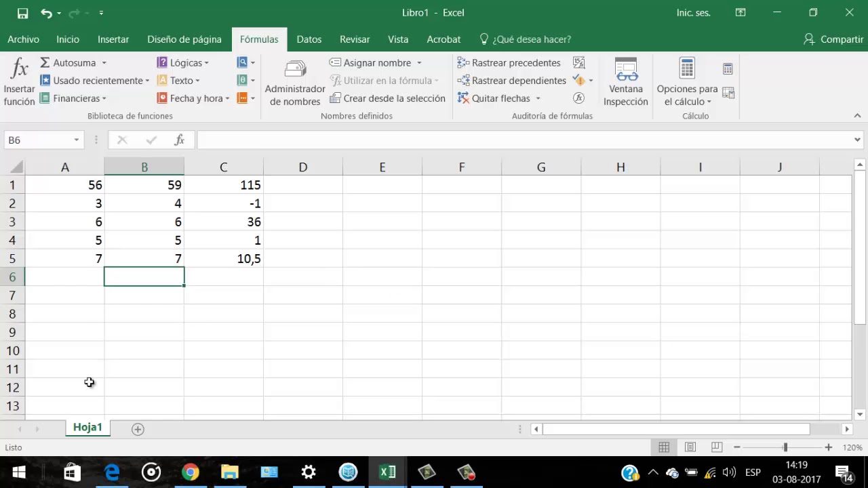Switch to Normal view icon
Screen dimensions: 868x488
pos(664,447)
